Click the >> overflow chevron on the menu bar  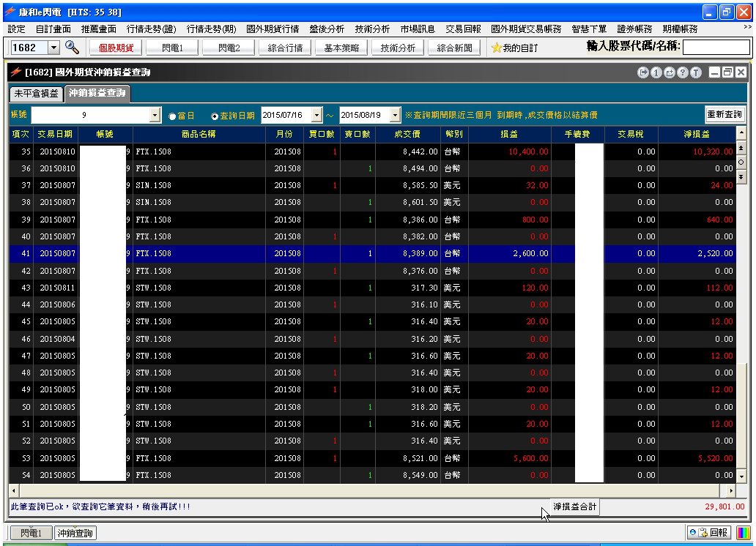(x=748, y=28)
